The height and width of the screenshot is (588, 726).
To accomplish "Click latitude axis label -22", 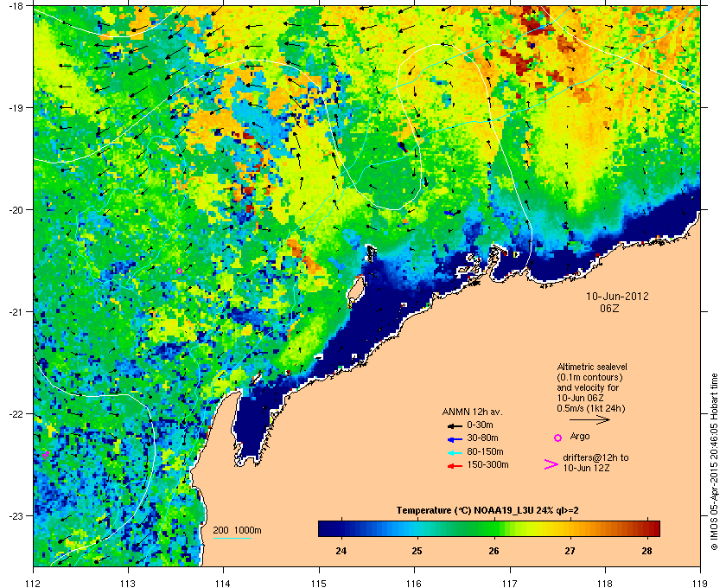I will click(x=16, y=414).
